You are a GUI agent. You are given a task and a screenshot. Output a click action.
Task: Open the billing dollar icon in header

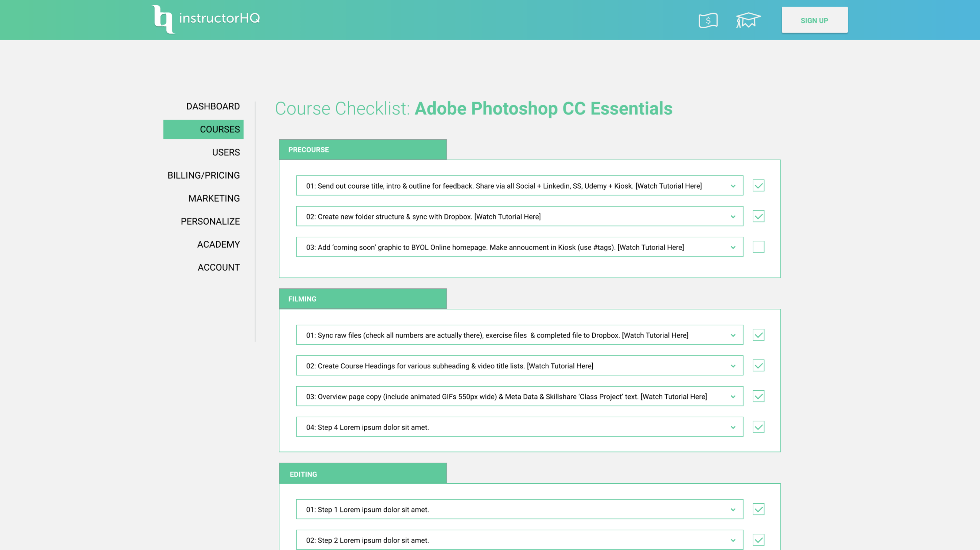(708, 20)
